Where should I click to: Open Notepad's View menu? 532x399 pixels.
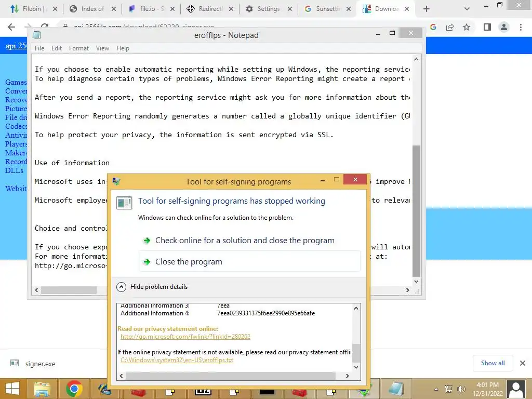(102, 48)
